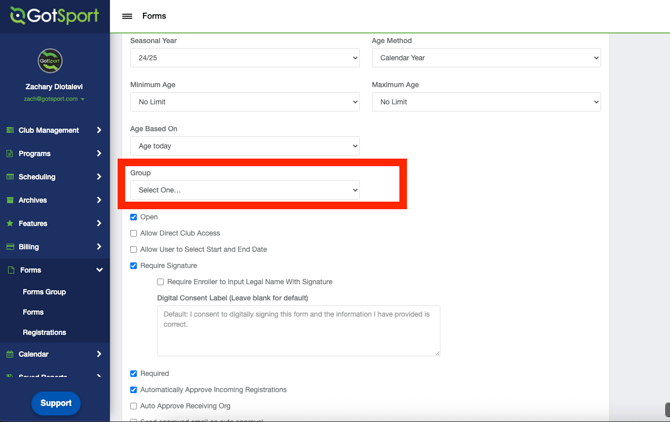This screenshot has height=422, width=670.
Task: Open Forms Group in sidebar
Action: coord(44,292)
